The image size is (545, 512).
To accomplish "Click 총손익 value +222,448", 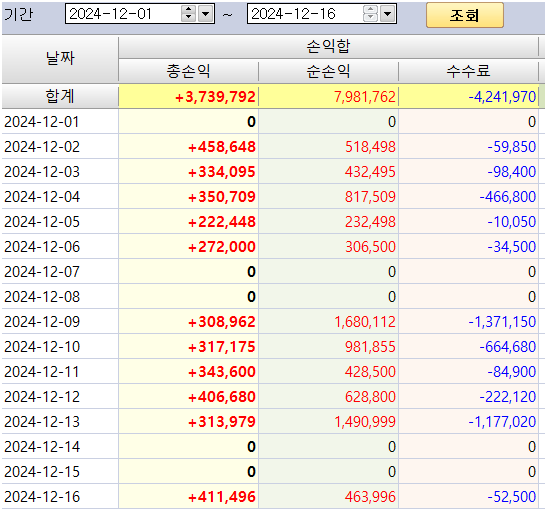I will 222,222.
